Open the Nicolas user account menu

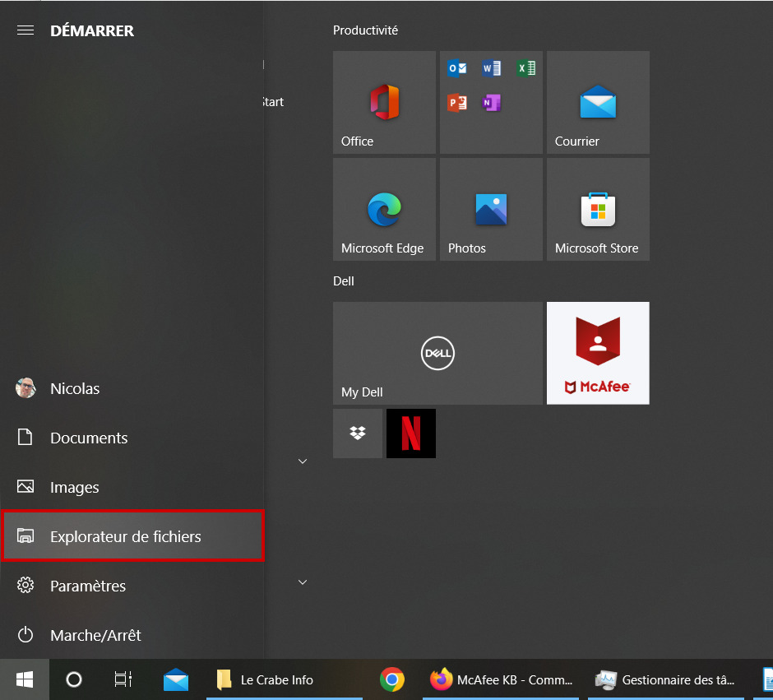point(132,388)
